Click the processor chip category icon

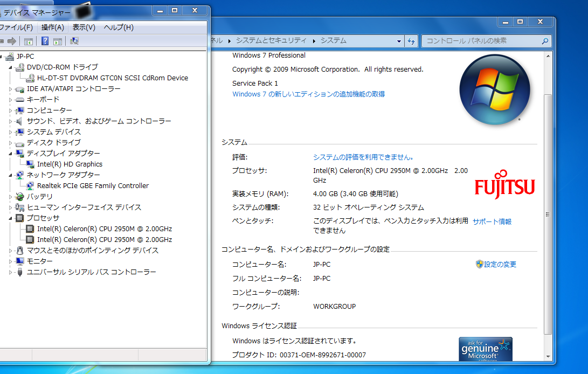point(20,218)
